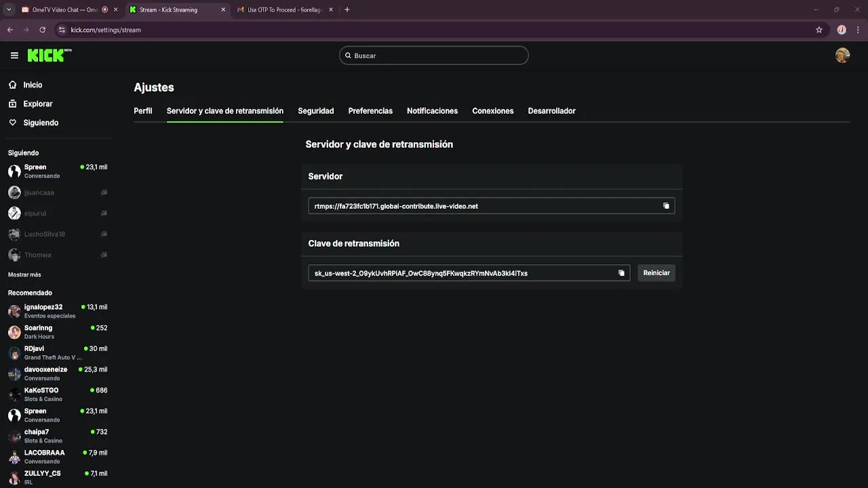Screen dimensions: 868x488
Task: Open KaKoSTGO recommended channel
Action: coord(57,394)
